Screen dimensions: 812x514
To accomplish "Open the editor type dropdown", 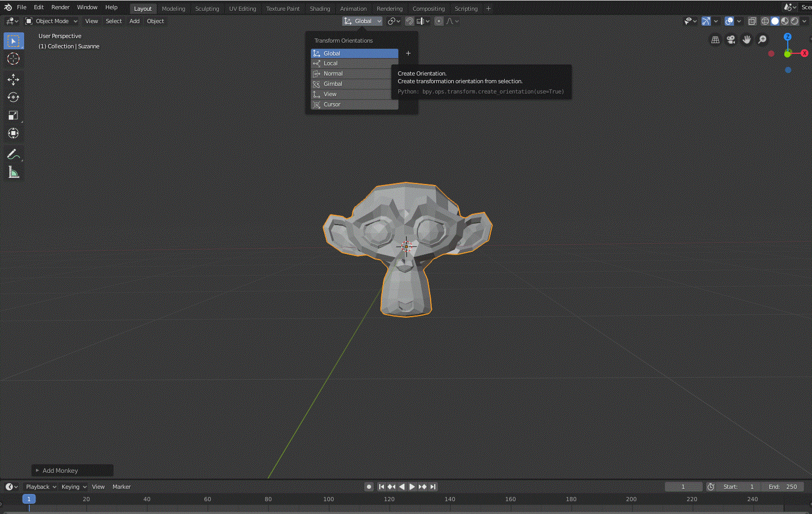I will pos(12,21).
